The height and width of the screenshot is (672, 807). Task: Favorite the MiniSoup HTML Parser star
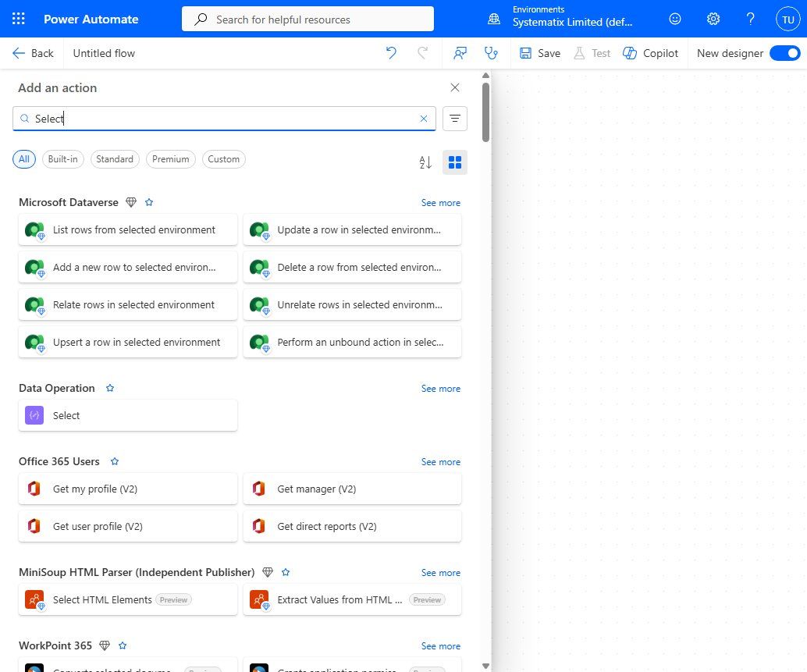click(286, 572)
